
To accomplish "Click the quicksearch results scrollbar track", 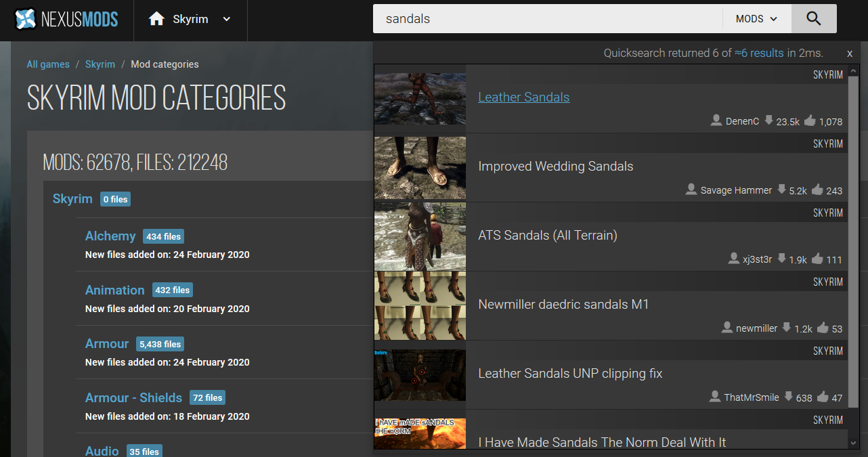I will [x=853, y=257].
